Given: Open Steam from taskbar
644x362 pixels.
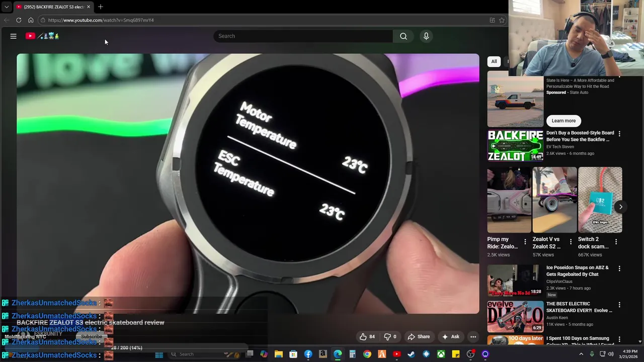Looking at the screenshot, I should click(411, 354).
